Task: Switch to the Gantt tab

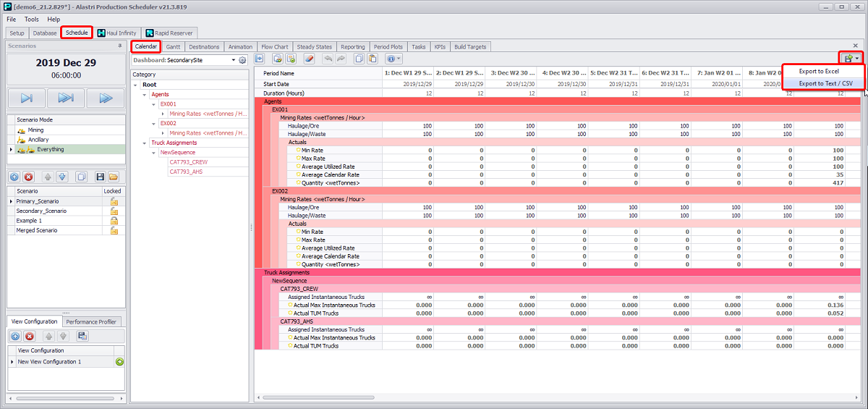Action: click(x=173, y=46)
